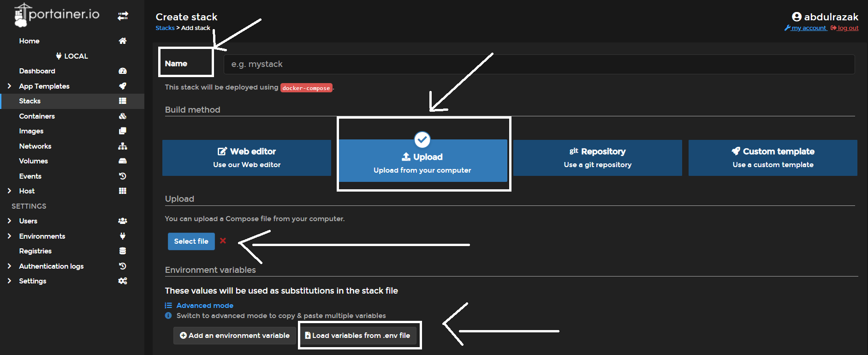Screen dimensions: 868x355
Task: Click the portainer.io logo
Action: (x=56, y=15)
